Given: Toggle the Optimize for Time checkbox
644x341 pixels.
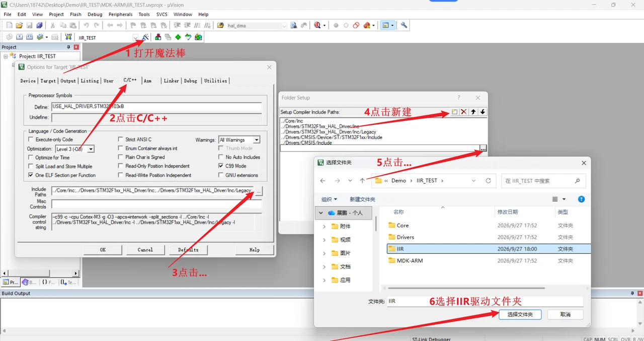Looking at the screenshot, I should tap(31, 157).
